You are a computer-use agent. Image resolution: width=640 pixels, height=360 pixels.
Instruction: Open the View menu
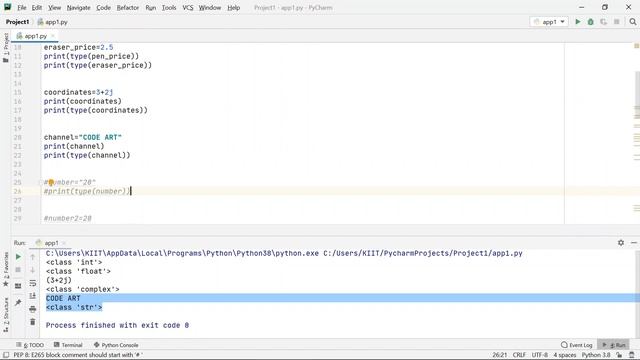[54, 7]
